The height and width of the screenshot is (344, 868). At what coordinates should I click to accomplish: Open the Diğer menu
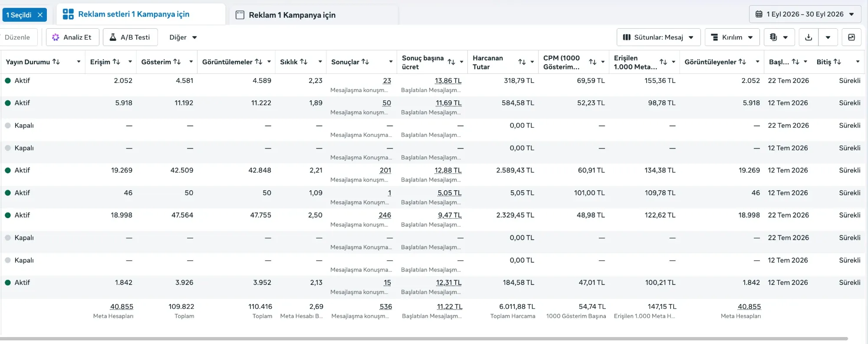pyautogui.click(x=183, y=37)
